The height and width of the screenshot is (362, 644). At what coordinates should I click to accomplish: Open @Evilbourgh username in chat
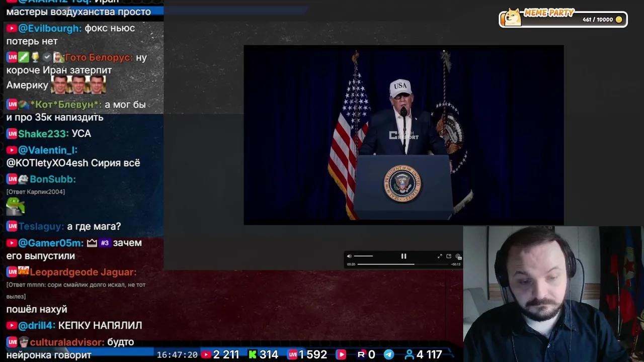pos(50,28)
